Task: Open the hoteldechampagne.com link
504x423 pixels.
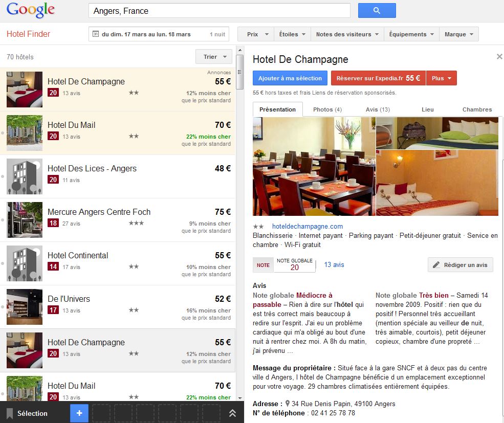Action: [x=308, y=226]
